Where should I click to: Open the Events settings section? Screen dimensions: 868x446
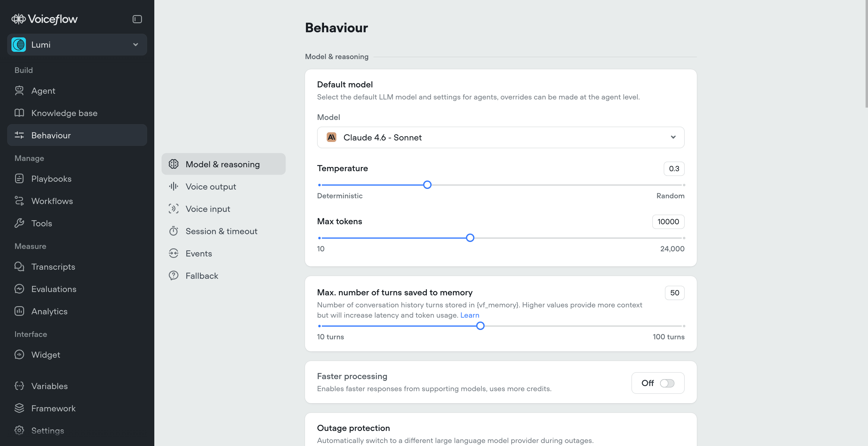pos(199,253)
